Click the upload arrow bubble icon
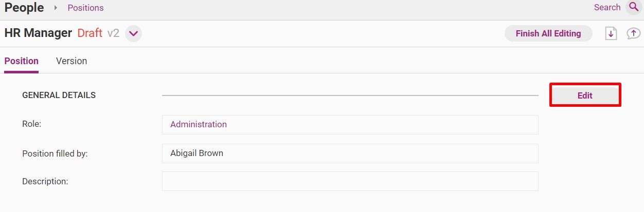644x212 pixels. click(633, 33)
